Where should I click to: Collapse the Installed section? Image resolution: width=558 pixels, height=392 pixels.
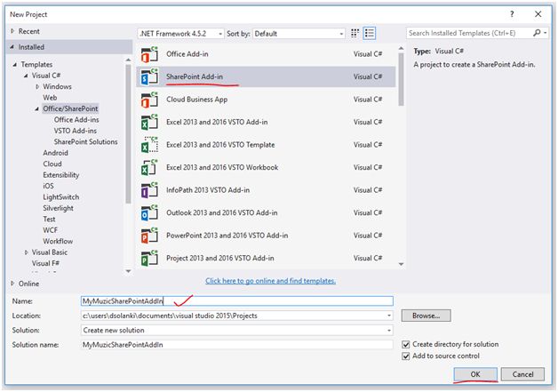click(x=12, y=47)
